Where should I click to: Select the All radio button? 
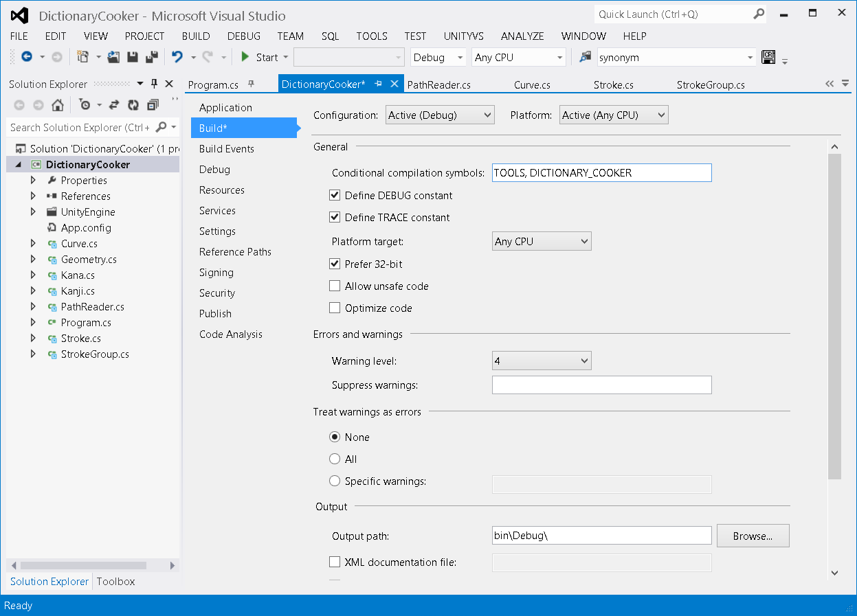(335, 459)
